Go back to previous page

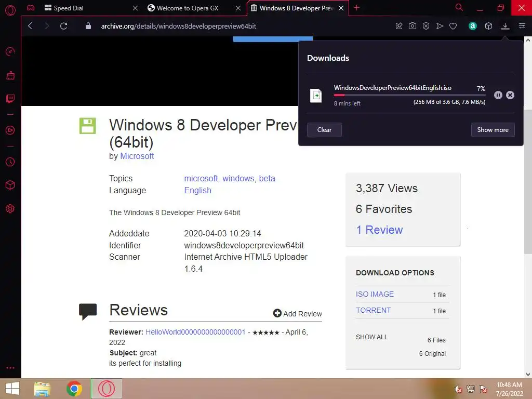point(30,26)
